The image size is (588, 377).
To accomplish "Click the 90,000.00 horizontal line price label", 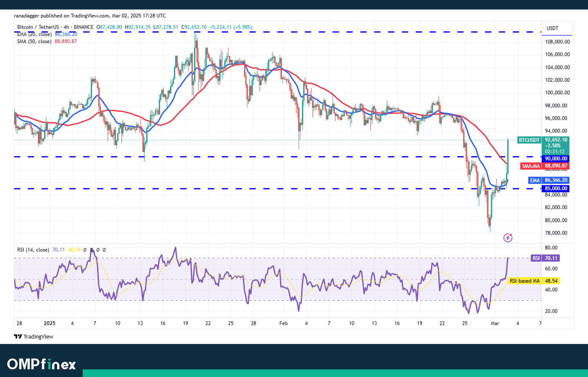I will click(x=556, y=159).
